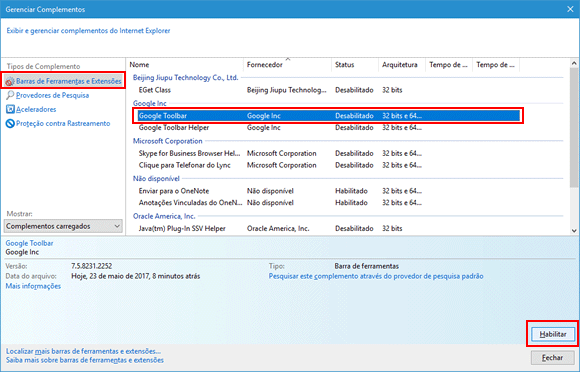Image resolution: width=580 pixels, height=372 pixels.
Task: Sort by Arquitetura column header
Action: point(402,65)
